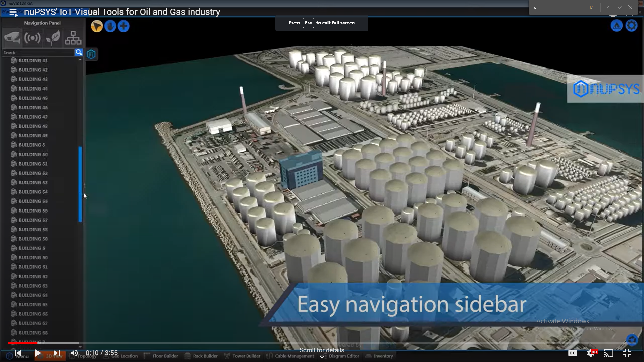Open the Tower Builder tab

tap(243, 356)
